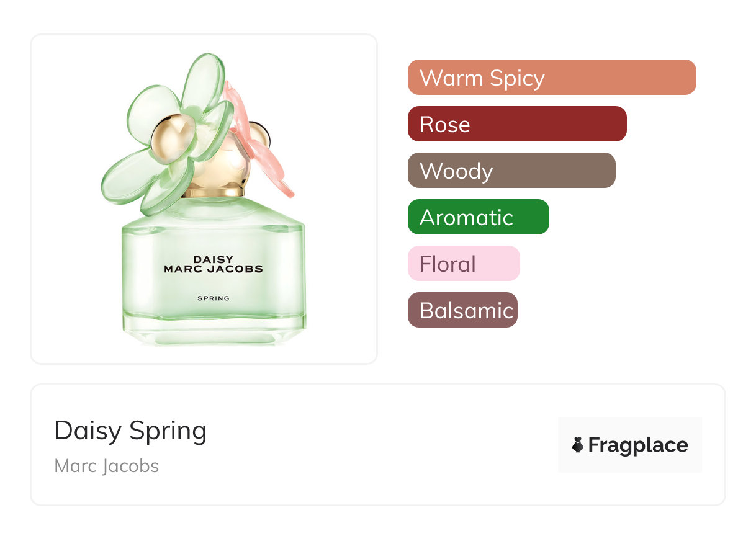Select the Warm Spicy accord bar
The height and width of the screenshot is (536, 756).
[551, 78]
